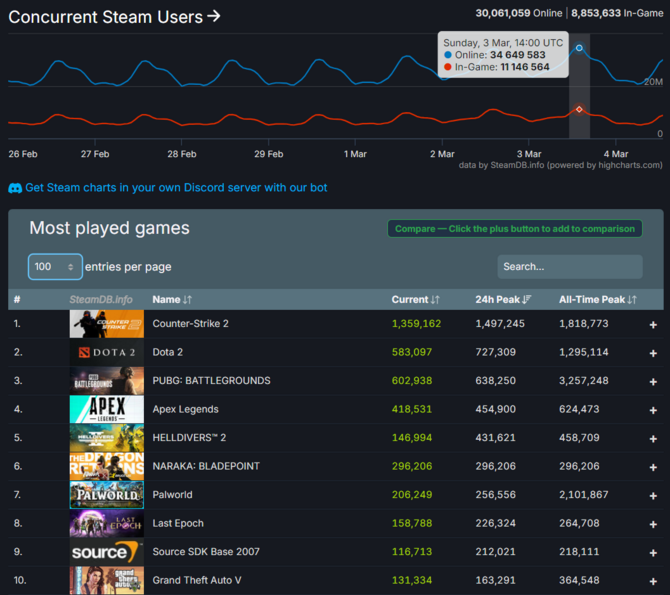Open Grand Theft Auto V name link
This screenshot has height=595, width=670.
pos(197,580)
